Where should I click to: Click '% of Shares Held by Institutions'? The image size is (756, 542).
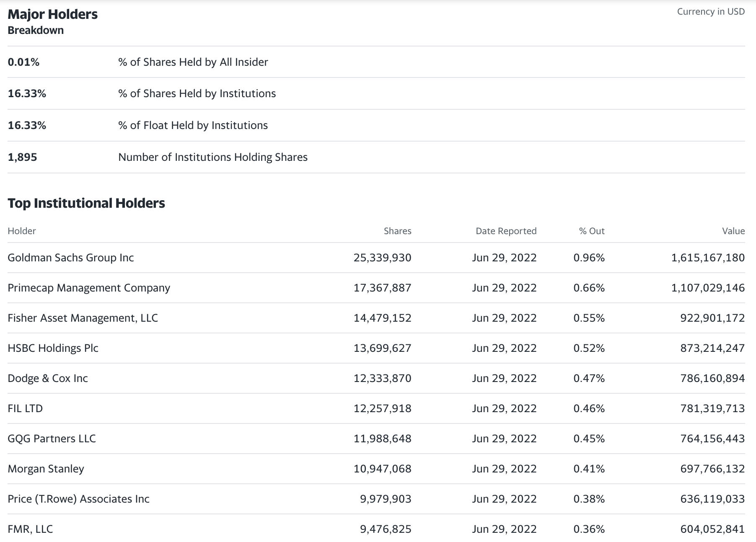[197, 93]
